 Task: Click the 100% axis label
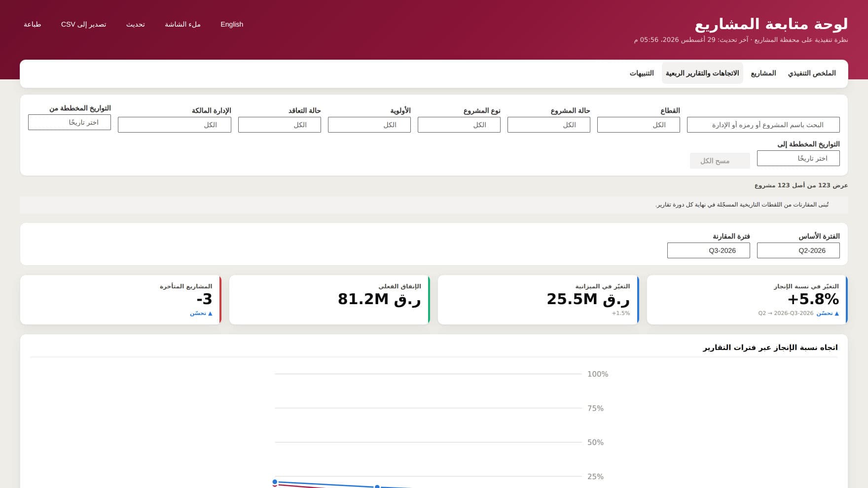(598, 374)
